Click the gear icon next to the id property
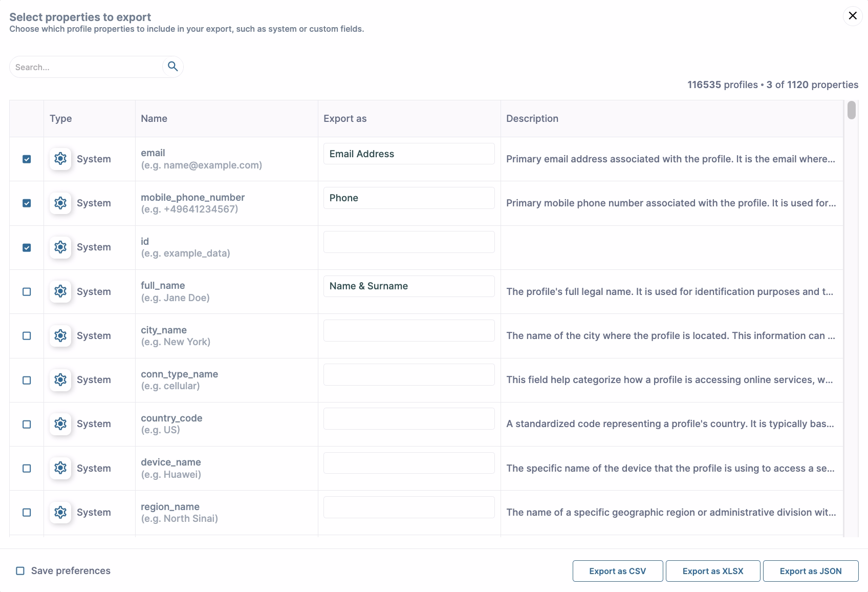 tap(60, 247)
